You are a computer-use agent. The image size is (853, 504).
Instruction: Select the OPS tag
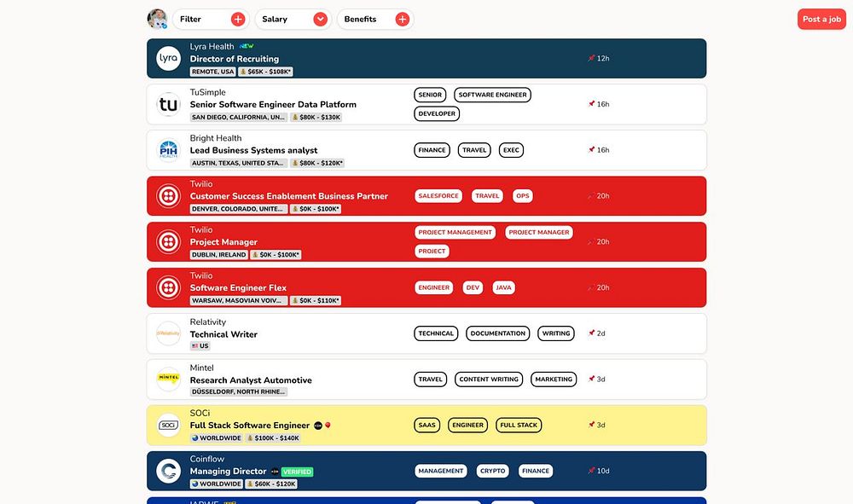523,196
